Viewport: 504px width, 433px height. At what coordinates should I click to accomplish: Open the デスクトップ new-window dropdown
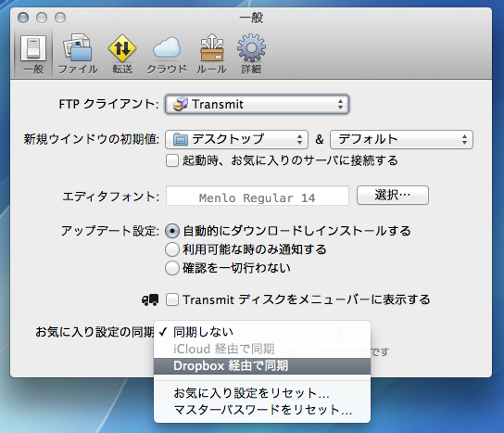236,139
